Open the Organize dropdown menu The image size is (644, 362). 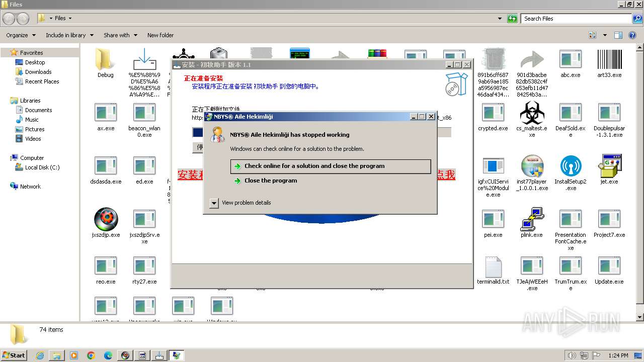point(21,35)
